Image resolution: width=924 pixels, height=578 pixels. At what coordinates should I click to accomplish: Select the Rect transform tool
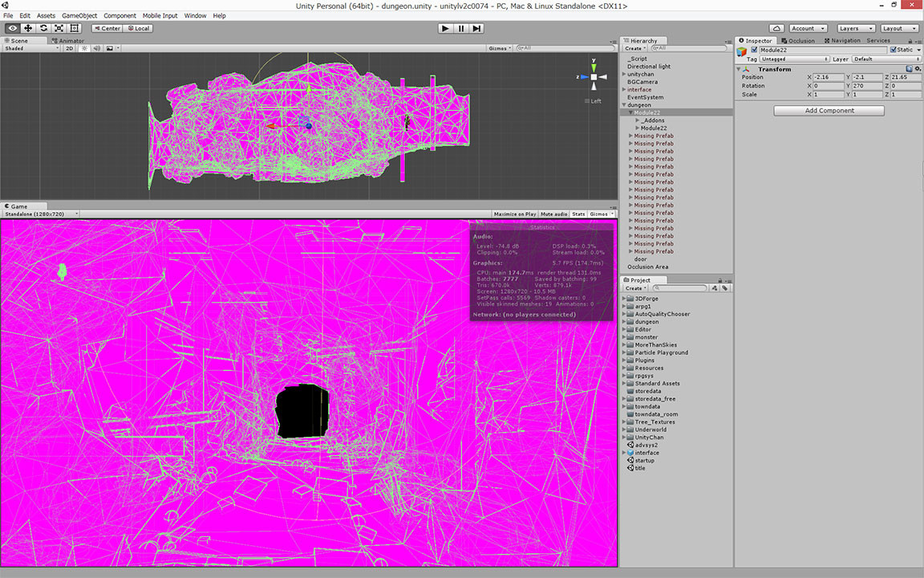75,28
